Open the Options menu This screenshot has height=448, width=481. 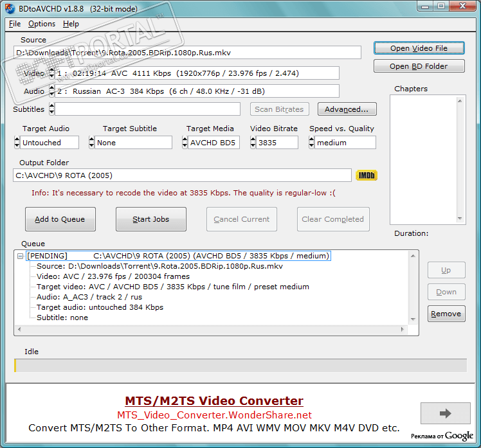pos(42,24)
